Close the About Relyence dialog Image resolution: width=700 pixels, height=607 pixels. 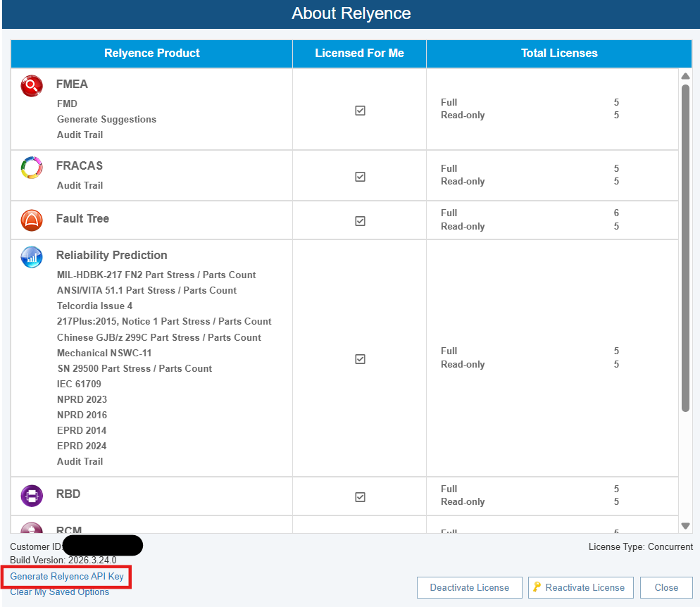666,587
